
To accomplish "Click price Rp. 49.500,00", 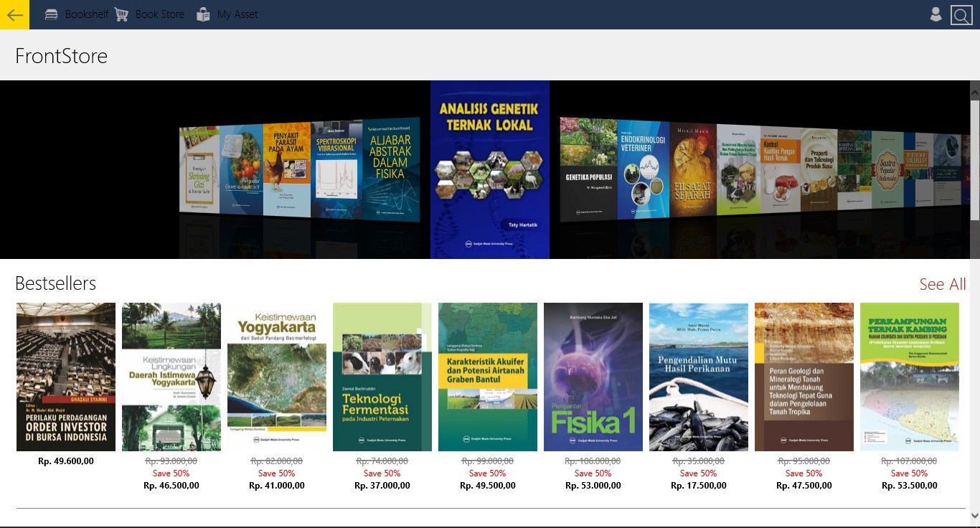I will point(488,486).
